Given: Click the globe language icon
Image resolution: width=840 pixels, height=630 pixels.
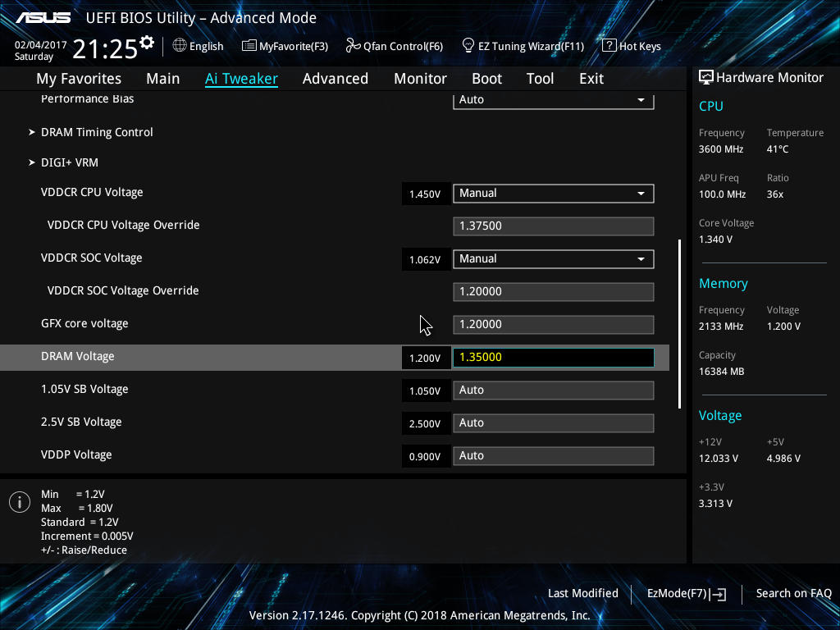Looking at the screenshot, I should (180, 46).
